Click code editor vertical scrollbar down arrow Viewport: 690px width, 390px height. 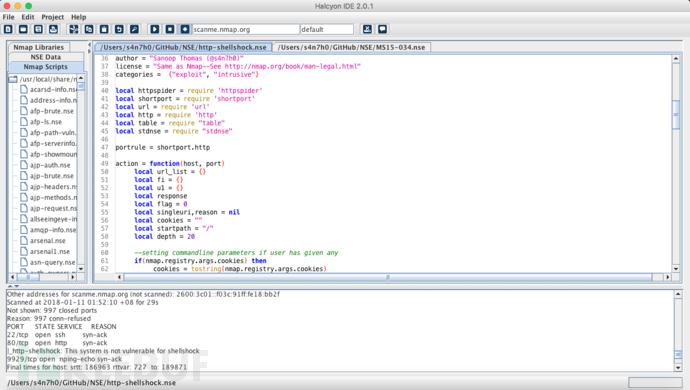click(x=676, y=269)
